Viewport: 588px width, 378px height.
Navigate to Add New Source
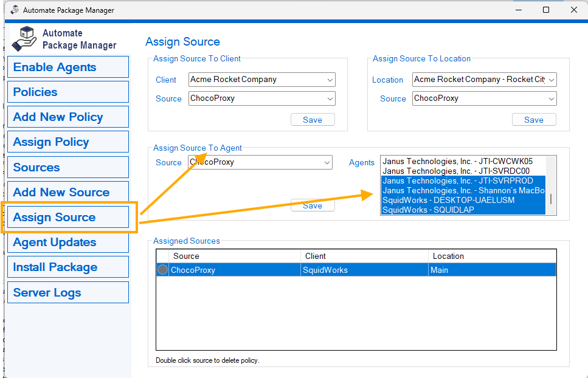[x=67, y=192]
